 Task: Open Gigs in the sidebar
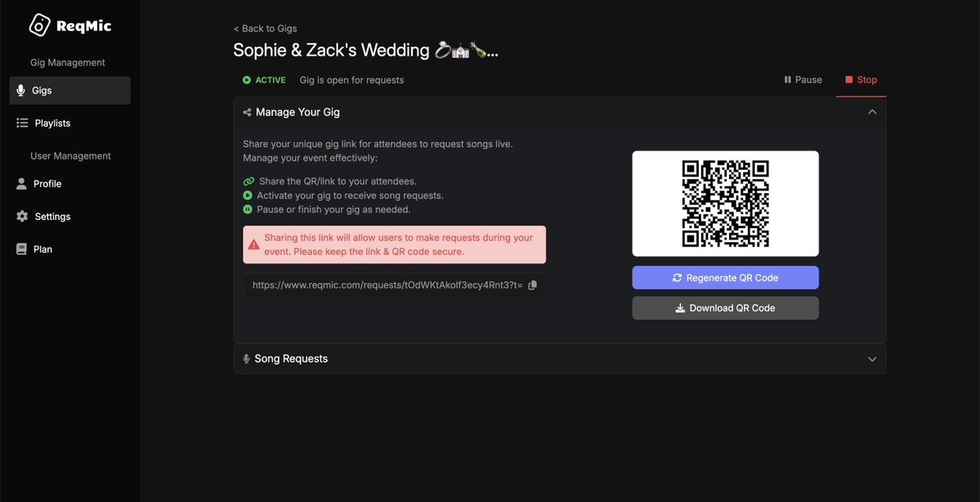(x=70, y=91)
